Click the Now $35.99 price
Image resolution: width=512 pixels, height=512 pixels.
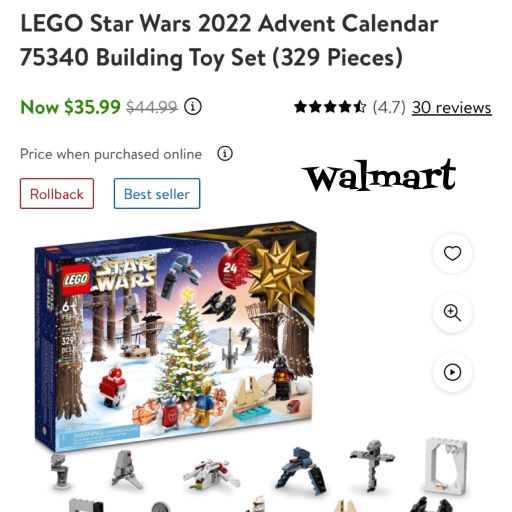[x=70, y=107]
